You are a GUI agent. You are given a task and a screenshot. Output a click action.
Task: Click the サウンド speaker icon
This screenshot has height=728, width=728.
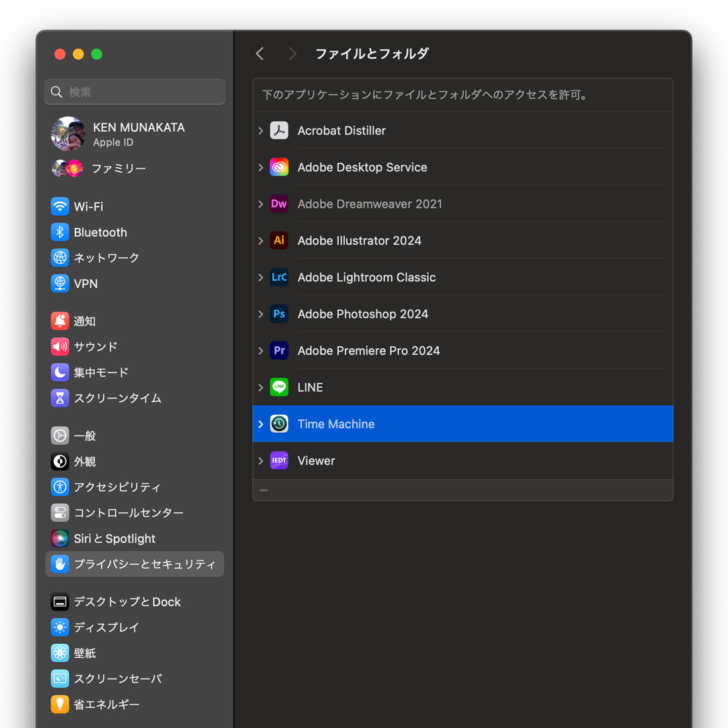(x=60, y=346)
